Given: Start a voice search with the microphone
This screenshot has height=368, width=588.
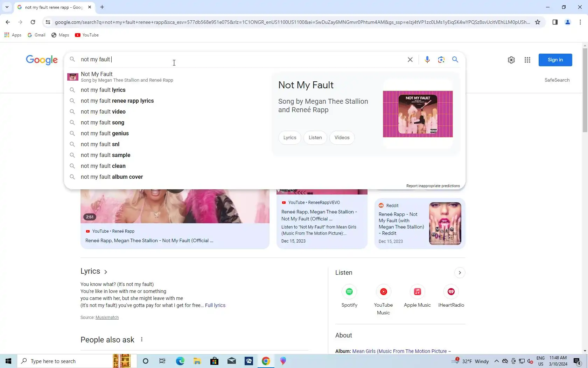Looking at the screenshot, I should coord(427,60).
